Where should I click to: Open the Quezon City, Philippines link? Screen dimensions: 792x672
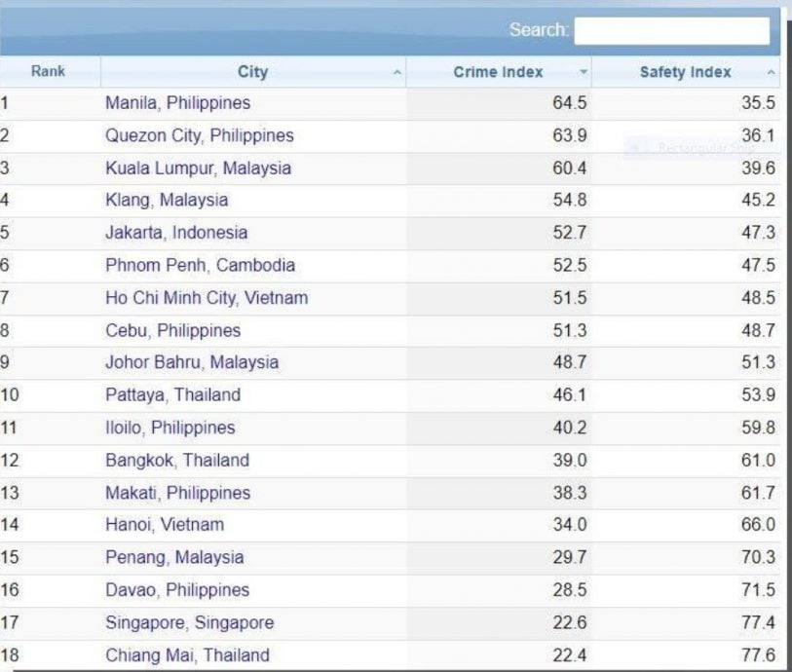point(199,135)
